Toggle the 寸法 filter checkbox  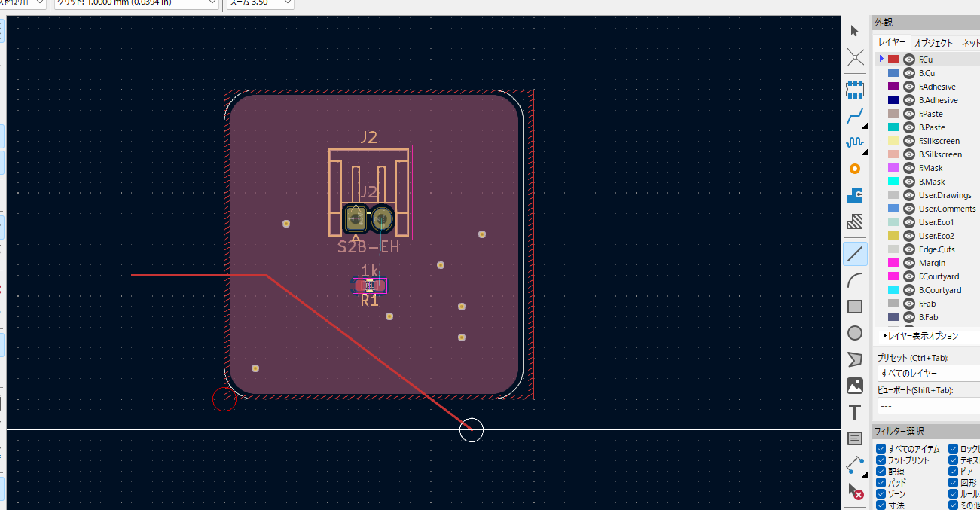click(x=881, y=505)
